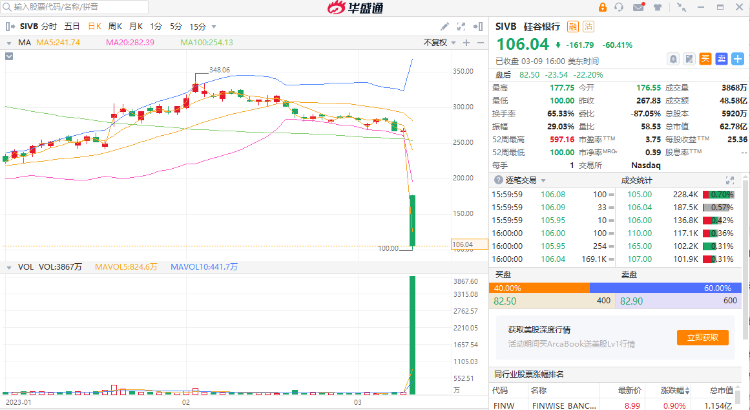Open customer service headset icon
This screenshot has height=410, width=750.
[619, 7]
